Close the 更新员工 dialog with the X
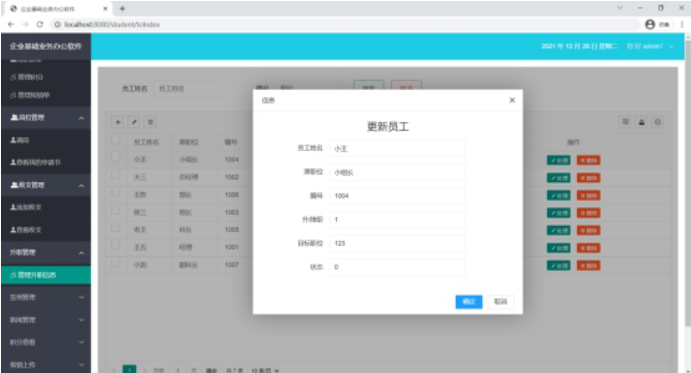Image resolution: width=691 pixels, height=373 pixels. pyautogui.click(x=512, y=100)
